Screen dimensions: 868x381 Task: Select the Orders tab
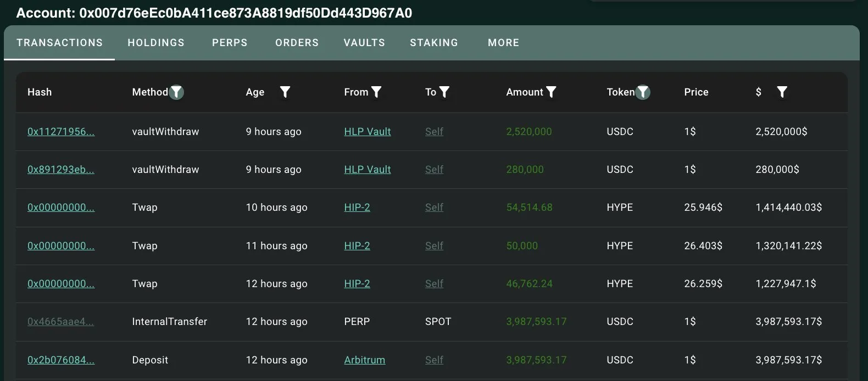point(297,43)
